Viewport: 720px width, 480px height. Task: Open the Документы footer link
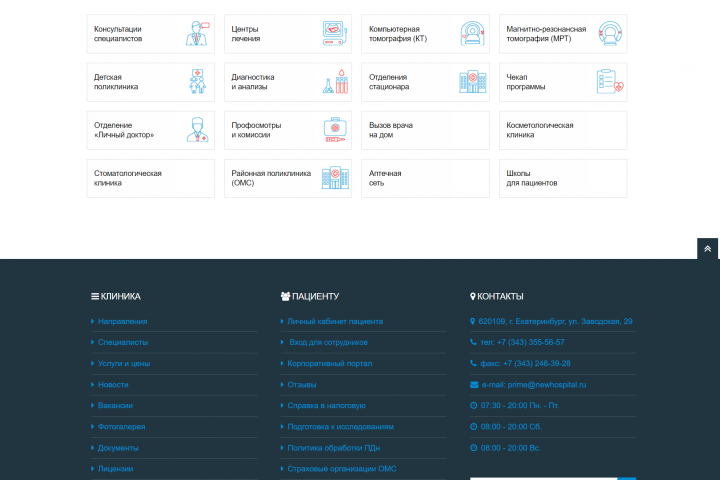118,448
